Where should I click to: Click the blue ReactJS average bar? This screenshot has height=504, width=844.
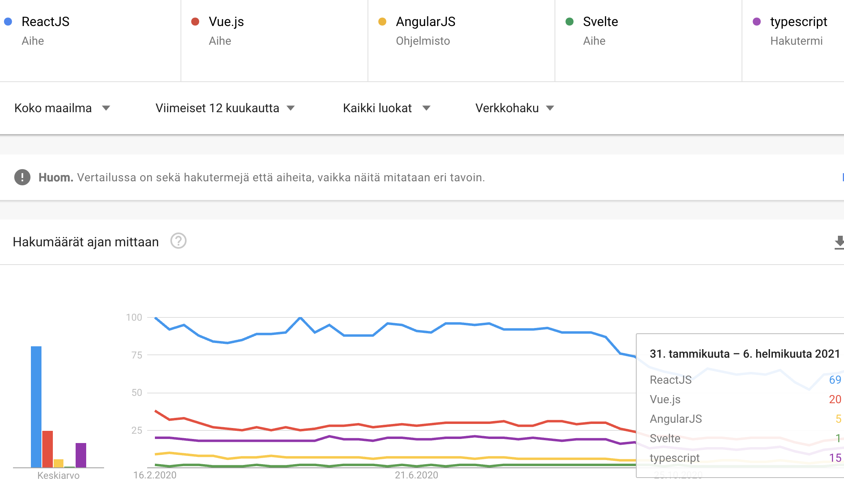pos(36,407)
